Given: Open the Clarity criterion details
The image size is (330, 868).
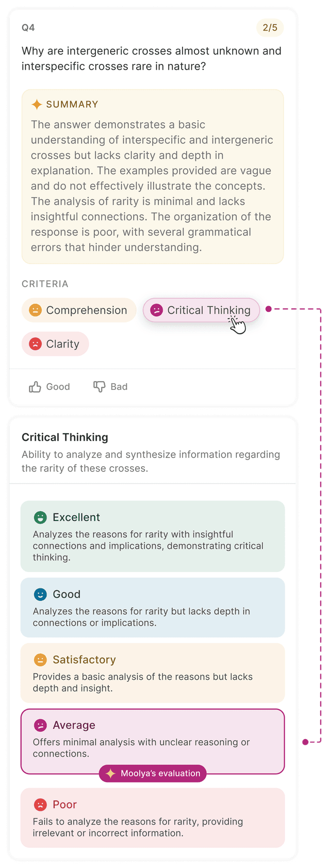Looking at the screenshot, I should (56, 344).
